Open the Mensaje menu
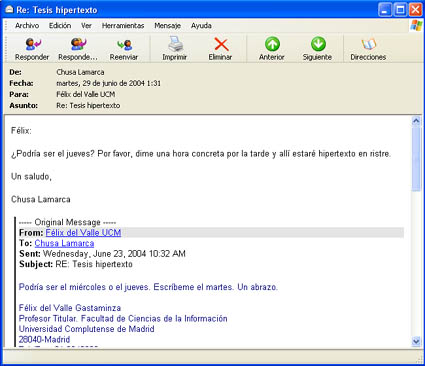The image size is (425, 366). tap(167, 26)
